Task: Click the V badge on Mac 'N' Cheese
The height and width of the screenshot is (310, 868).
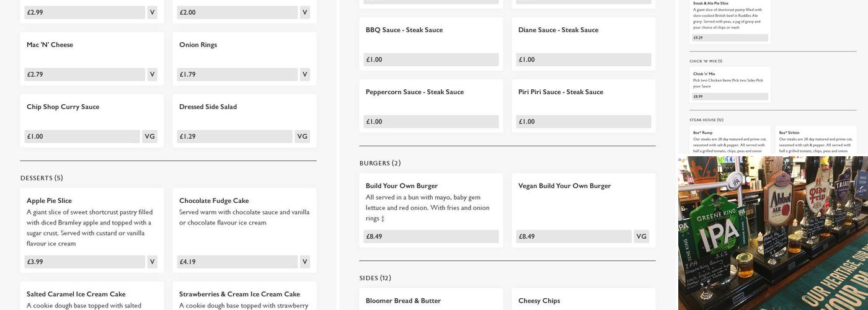Action: (x=152, y=74)
